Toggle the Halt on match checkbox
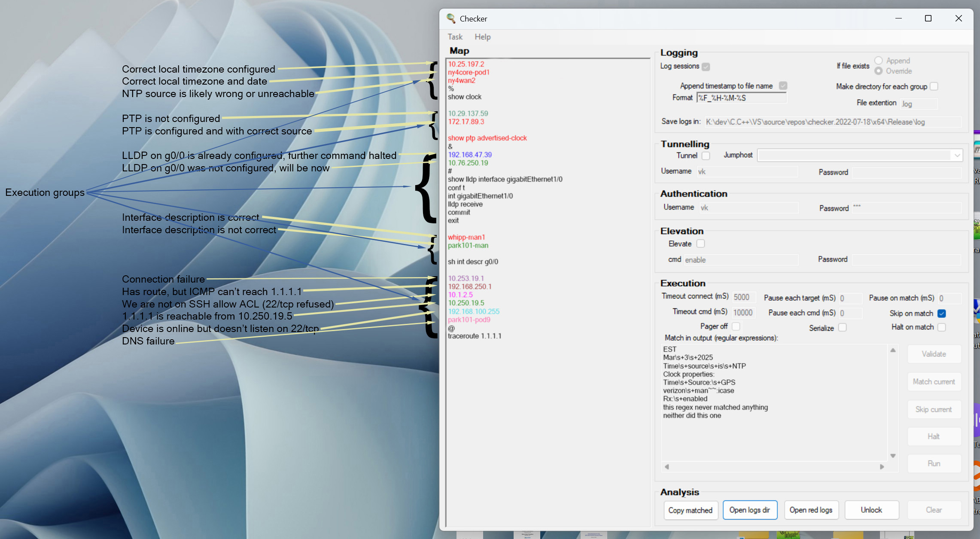Viewport: 980px width, 539px height. point(942,327)
